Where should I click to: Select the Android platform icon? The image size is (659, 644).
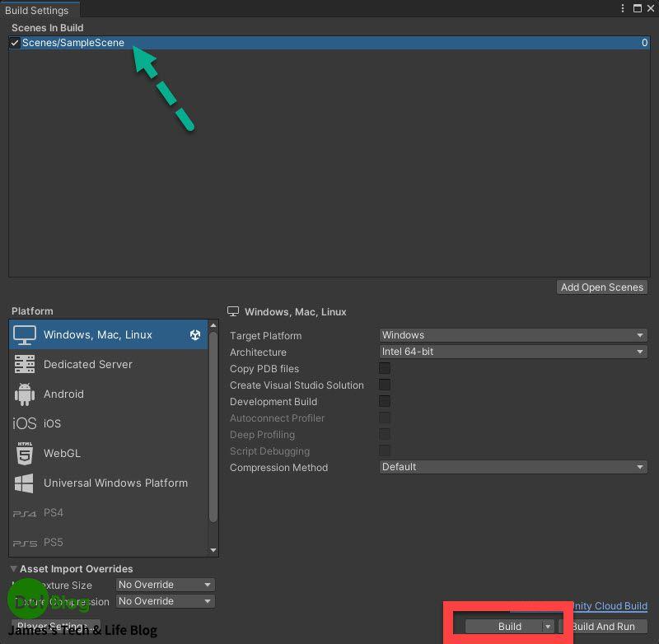click(25, 394)
